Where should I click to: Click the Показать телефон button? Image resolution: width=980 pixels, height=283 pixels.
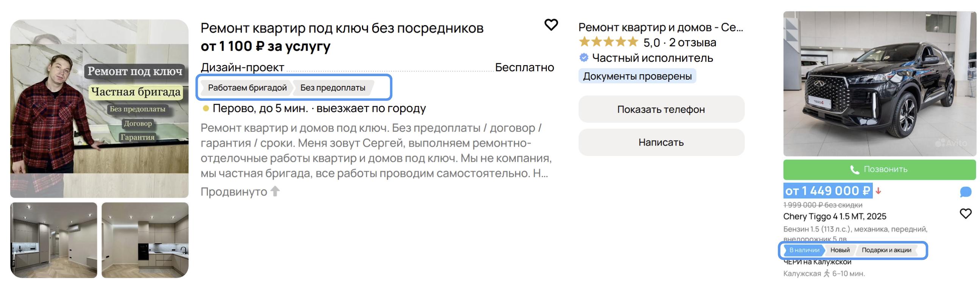pyautogui.click(x=661, y=109)
